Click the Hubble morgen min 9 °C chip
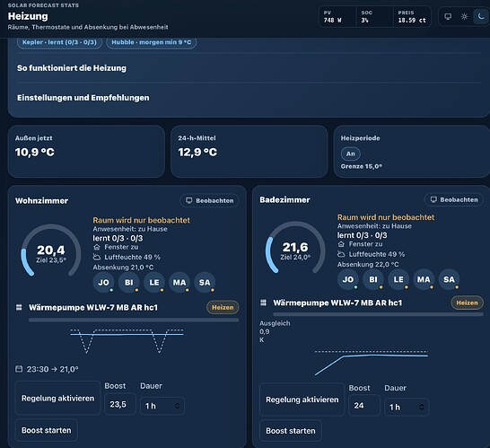490x448 pixels. click(x=152, y=42)
